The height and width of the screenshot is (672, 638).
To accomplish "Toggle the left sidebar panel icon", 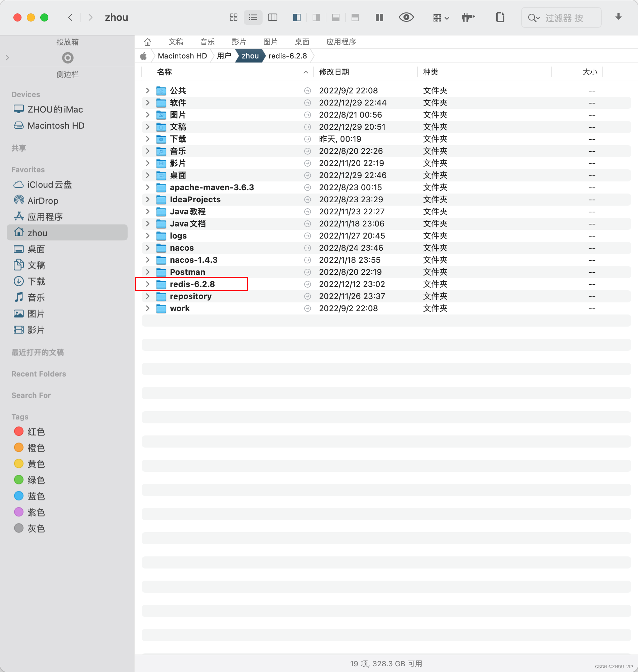I will pos(297,17).
